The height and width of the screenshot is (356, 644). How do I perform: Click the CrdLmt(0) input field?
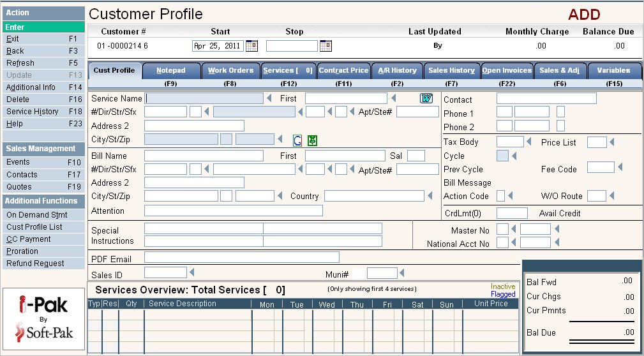click(512, 213)
